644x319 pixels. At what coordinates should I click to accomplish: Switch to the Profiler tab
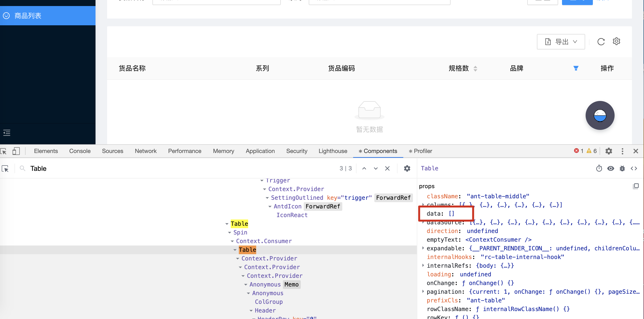pos(423,151)
